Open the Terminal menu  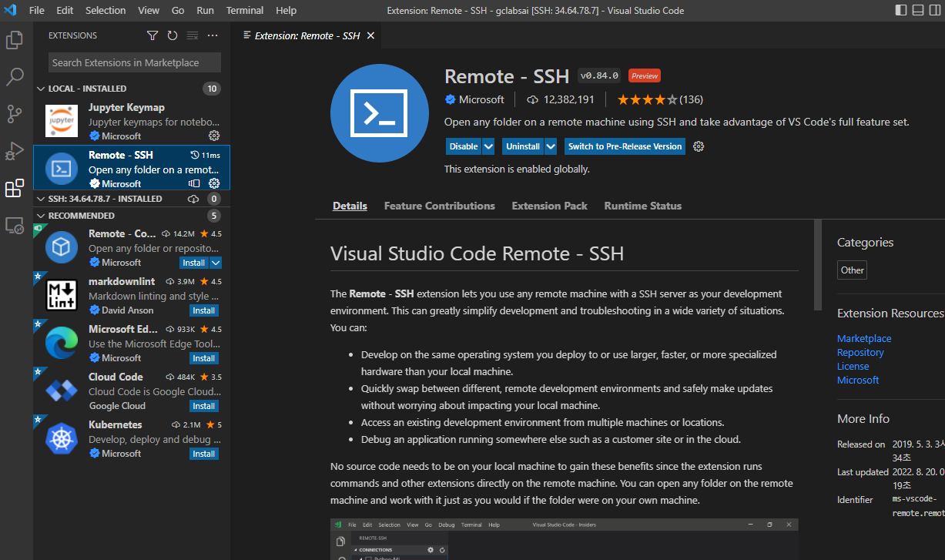pos(244,10)
